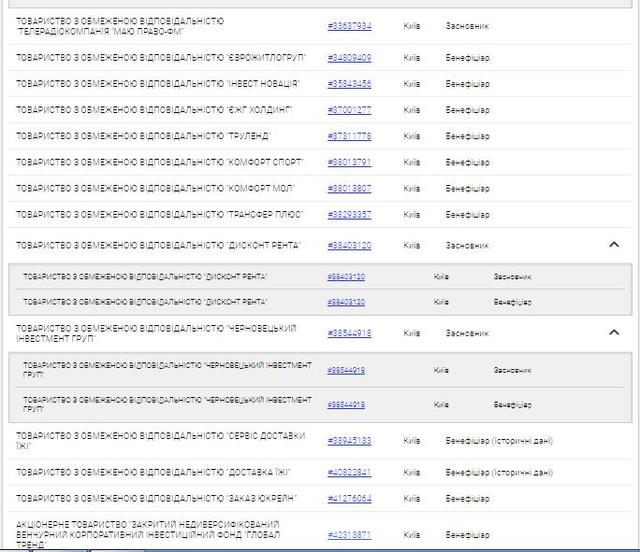Open the #37001277 link for 'ЄЖГ ХОЛДИНГ'
The height and width of the screenshot is (552, 640).
pos(349,110)
